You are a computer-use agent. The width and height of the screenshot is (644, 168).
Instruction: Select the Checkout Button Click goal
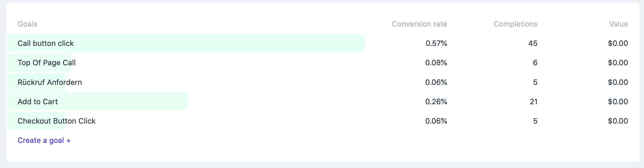(x=56, y=121)
